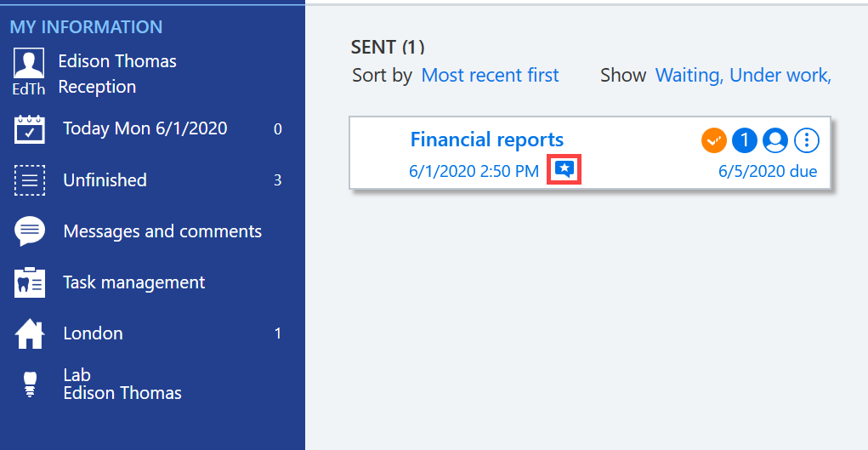The height and width of the screenshot is (450, 868).
Task: Open the Today calendar icon
Action: [30, 129]
